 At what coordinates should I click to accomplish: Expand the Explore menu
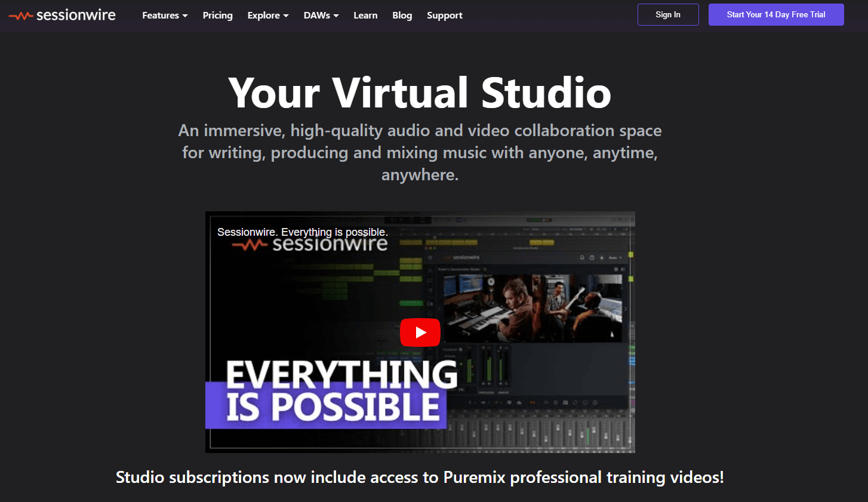pyautogui.click(x=267, y=16)
